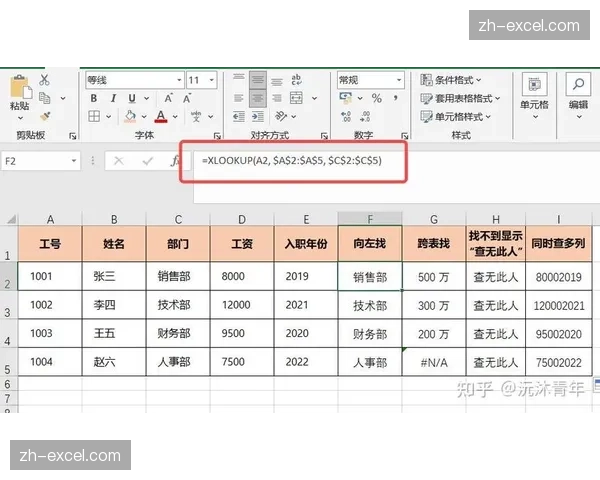Select column F header
Image resolution: width=600 pixels, height=480 pixels.
[x=370, y=219]
